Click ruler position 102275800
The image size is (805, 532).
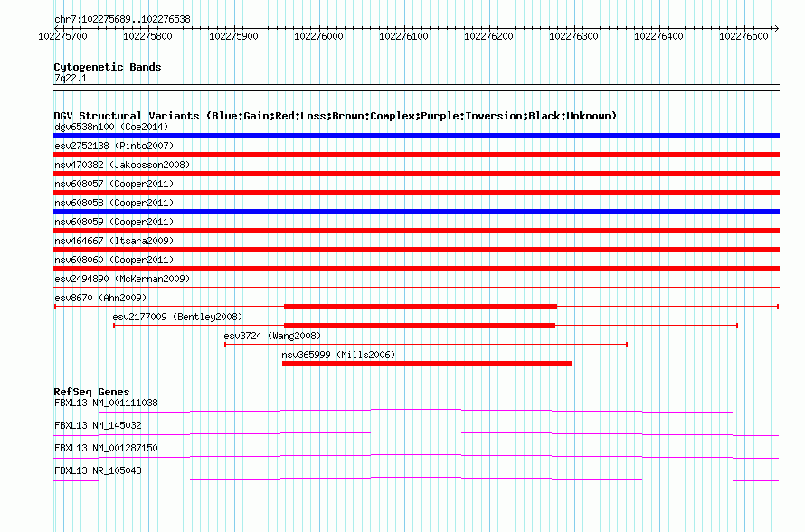(x=147, y=36)
